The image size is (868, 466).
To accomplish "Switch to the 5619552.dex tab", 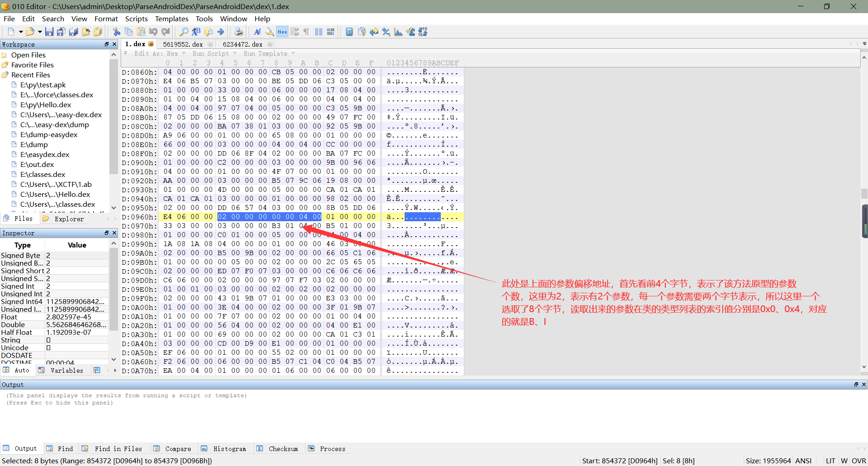I will pos(183,44).
